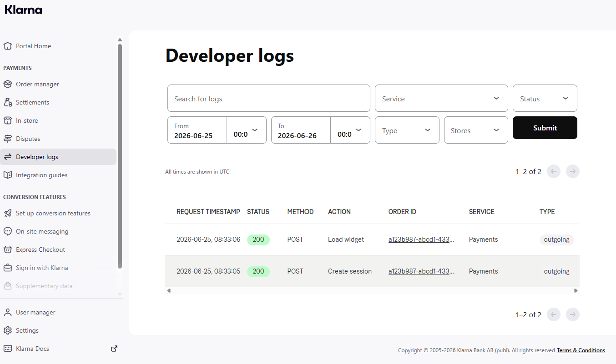Open the Stores filter dropdown

tap(476, 130)
